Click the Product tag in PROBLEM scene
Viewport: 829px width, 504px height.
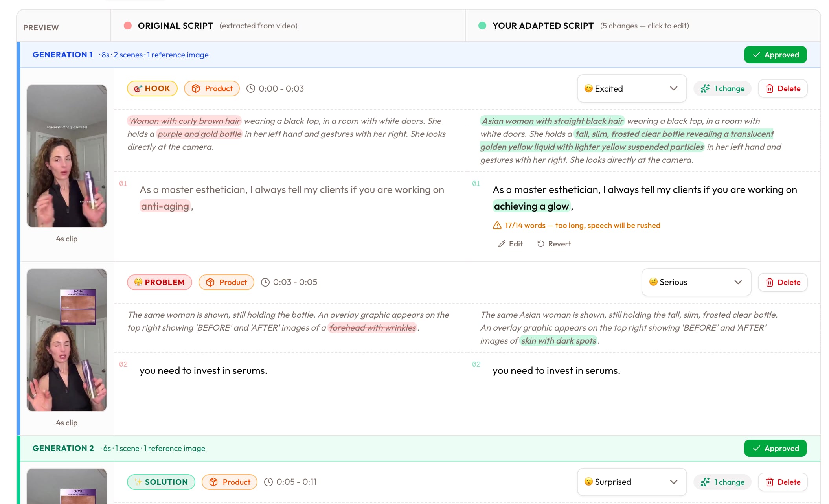coord(226,282)
